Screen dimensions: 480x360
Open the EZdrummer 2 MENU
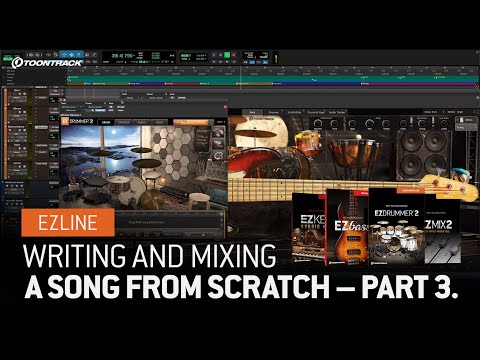tap(220, 122)
